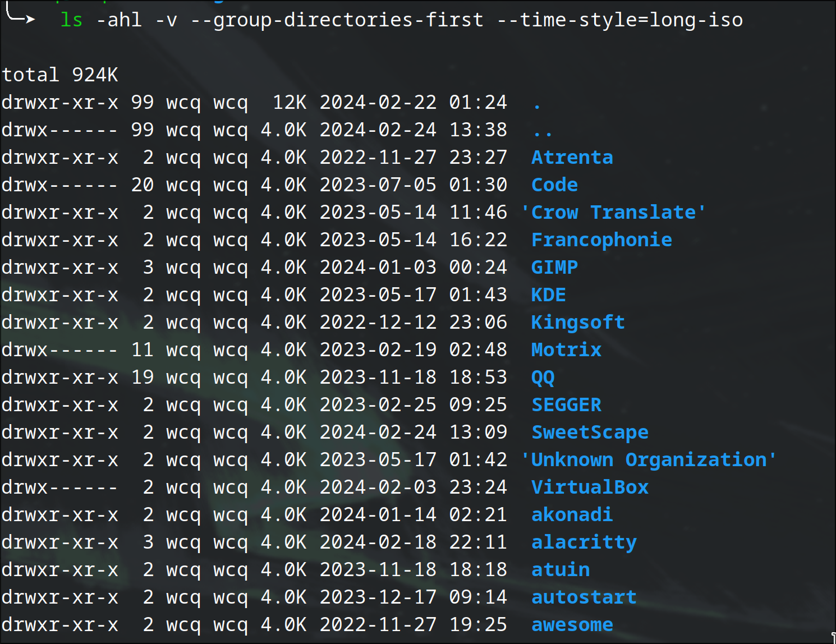
Task: Click the date 2023-07-05 in Code row
Action: coord(378,185)
